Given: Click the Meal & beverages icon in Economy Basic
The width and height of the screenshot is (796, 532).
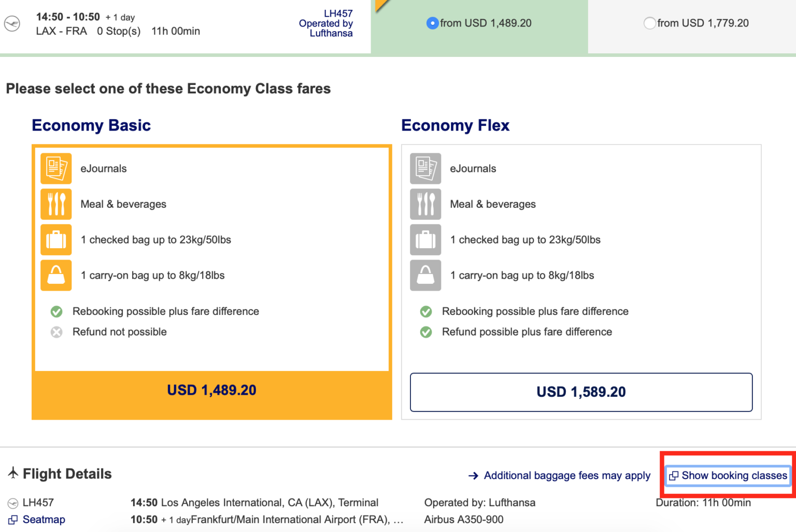Looking at the screenshot, I should (56, 204).
